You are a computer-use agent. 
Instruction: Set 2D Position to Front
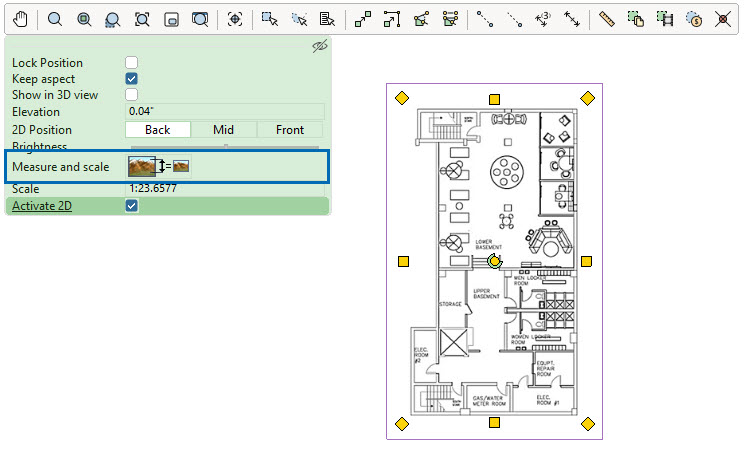290,130
